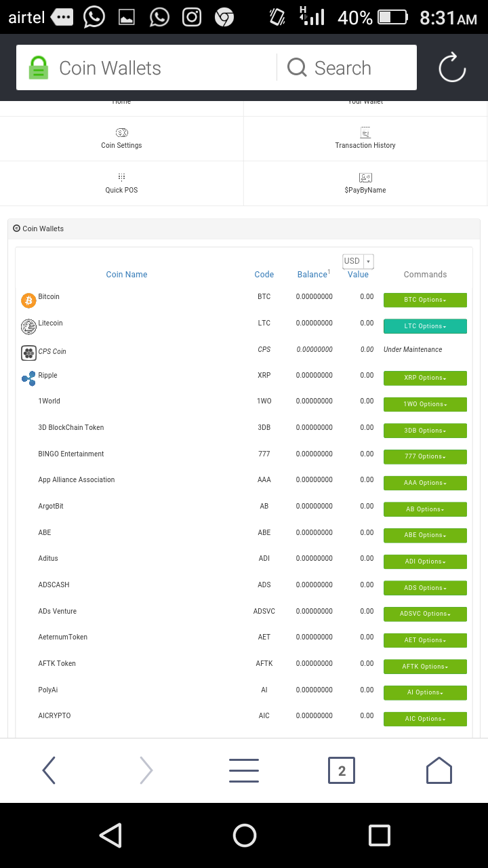Select the ADs Venture row name
Image resolution: width=488 pixels, height=868 pixels.
58,611
